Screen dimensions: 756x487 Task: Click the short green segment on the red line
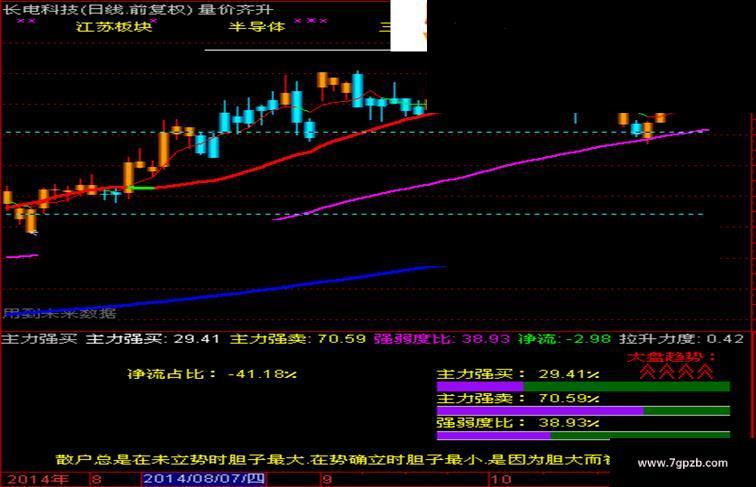click(x=143, y=188)
